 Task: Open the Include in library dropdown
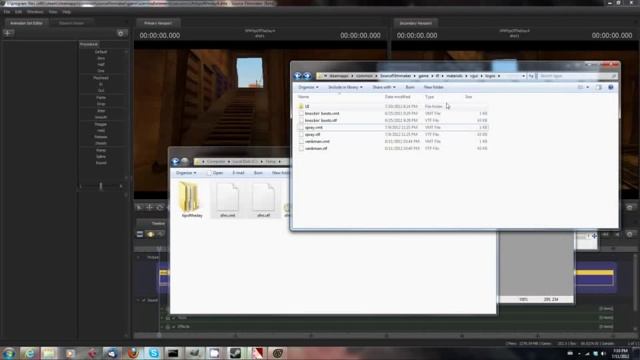coord(345,87)
